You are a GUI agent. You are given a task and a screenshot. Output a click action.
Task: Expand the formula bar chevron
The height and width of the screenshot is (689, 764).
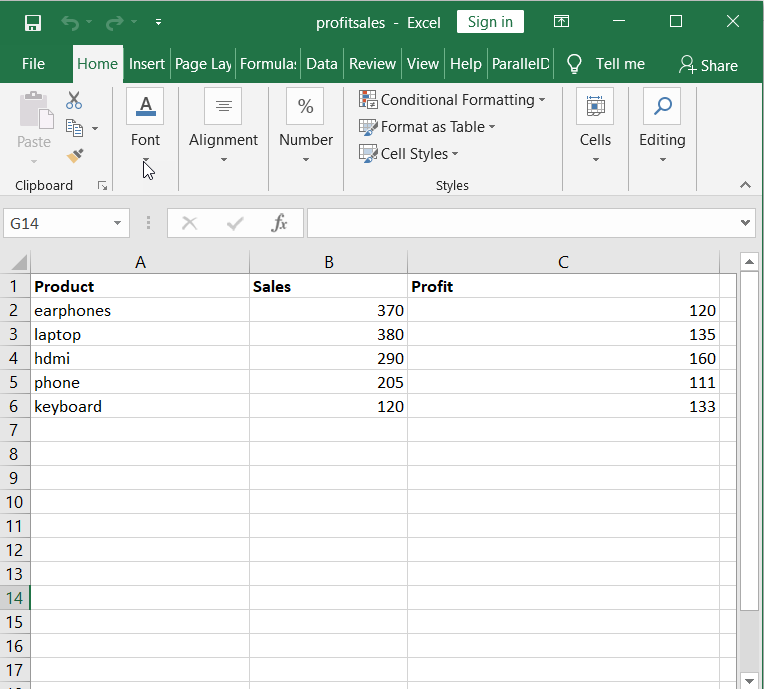tap(745, 223)
